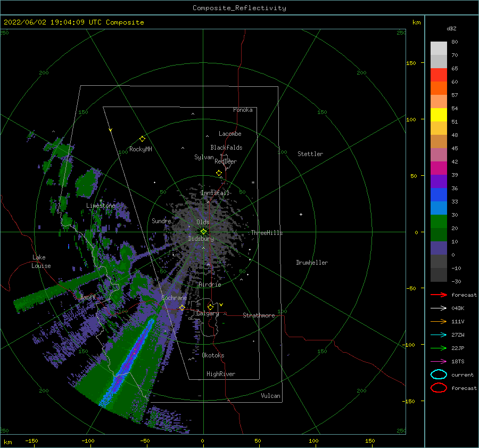Click the dBZ legend heading
479x448 pixels.
(x=451, y=28)
